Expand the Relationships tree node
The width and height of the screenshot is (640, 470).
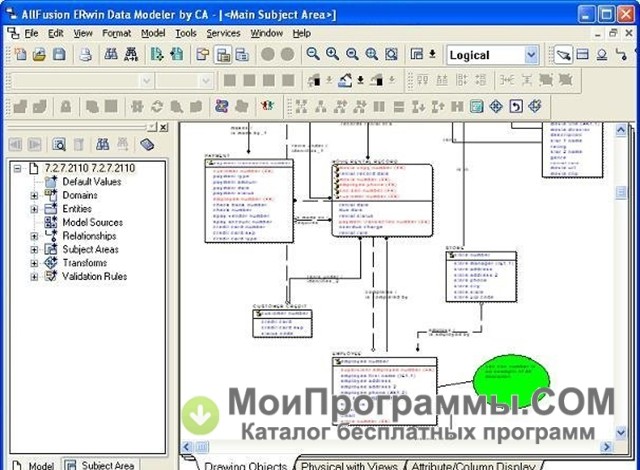pos(34,236)
